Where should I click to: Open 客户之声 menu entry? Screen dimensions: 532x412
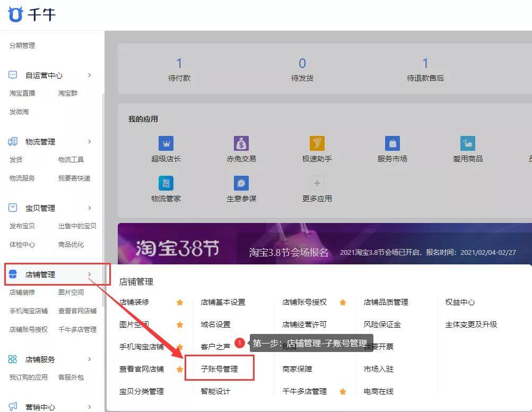pos(215,347)
